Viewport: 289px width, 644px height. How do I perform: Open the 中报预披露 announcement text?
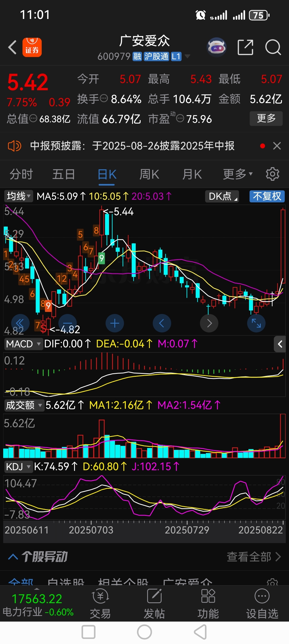[132, 146]
